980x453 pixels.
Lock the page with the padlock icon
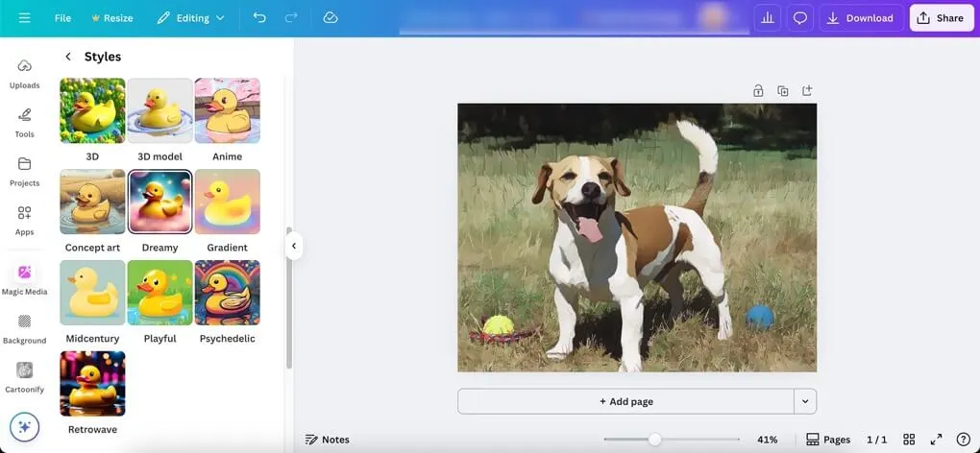(758, 91)
